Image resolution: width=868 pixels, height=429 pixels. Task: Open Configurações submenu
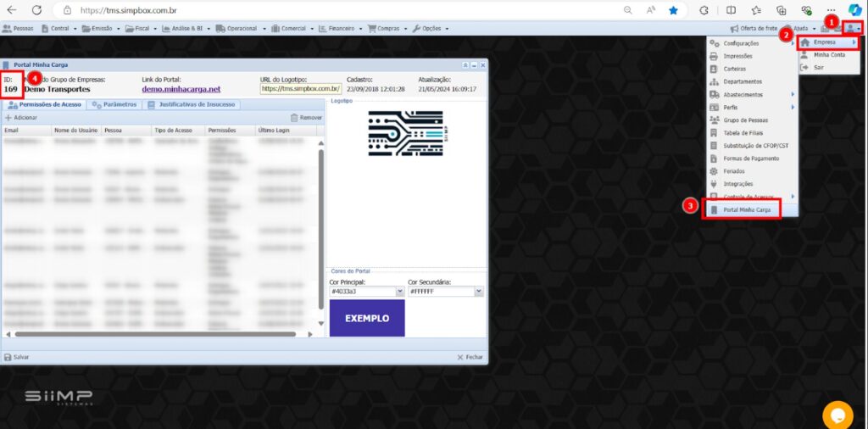pos(752,43)
